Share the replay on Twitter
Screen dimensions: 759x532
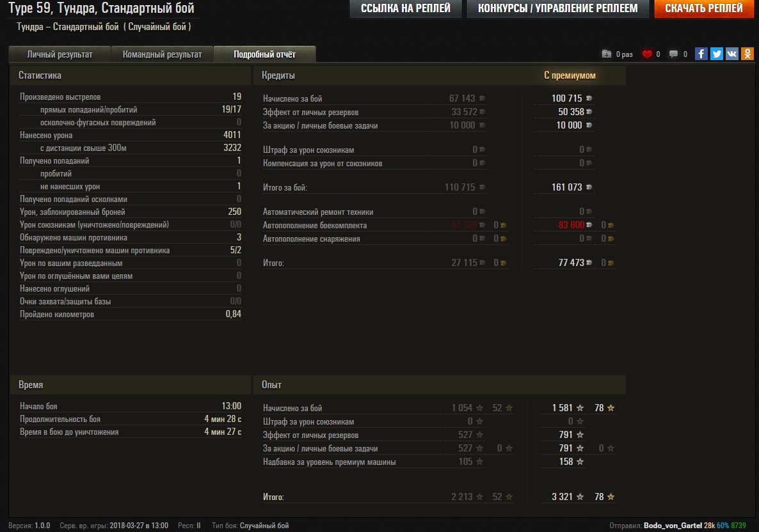pyautogui.click(x=716, y=54)
